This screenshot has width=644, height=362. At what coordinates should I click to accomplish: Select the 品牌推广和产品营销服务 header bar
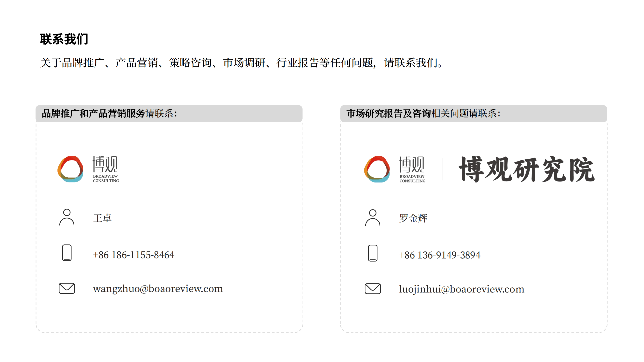[x=169, y=114]
